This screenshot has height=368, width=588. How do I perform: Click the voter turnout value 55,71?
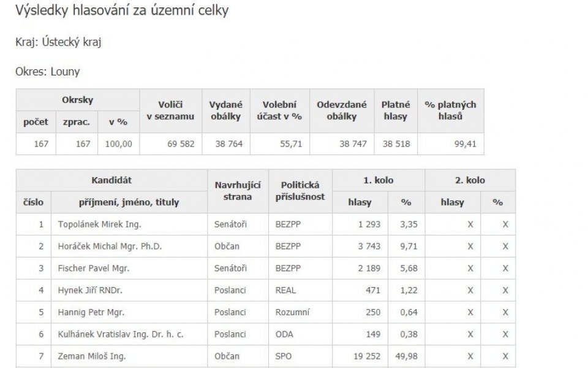tap(291, 144)
